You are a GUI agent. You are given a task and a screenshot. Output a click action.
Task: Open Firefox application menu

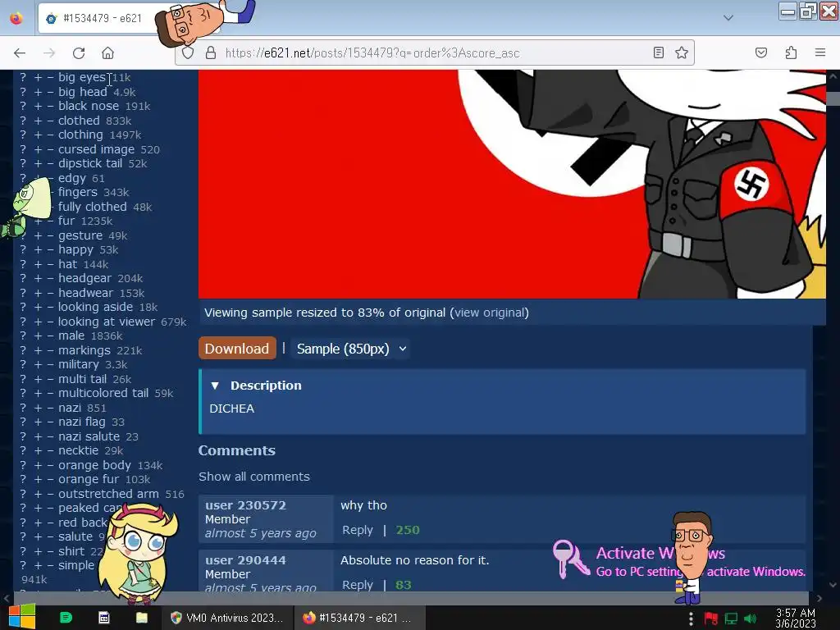click(x=820, y=52)
